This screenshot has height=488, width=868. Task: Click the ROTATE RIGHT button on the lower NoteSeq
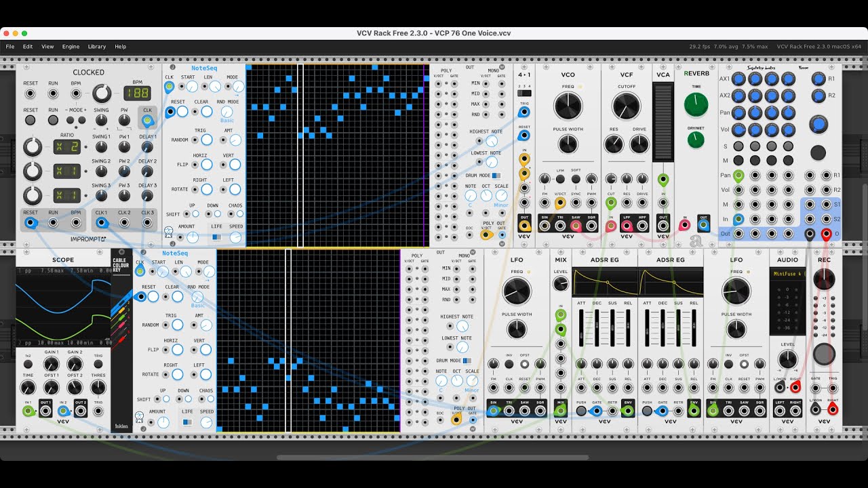click(x=177, y=374)
